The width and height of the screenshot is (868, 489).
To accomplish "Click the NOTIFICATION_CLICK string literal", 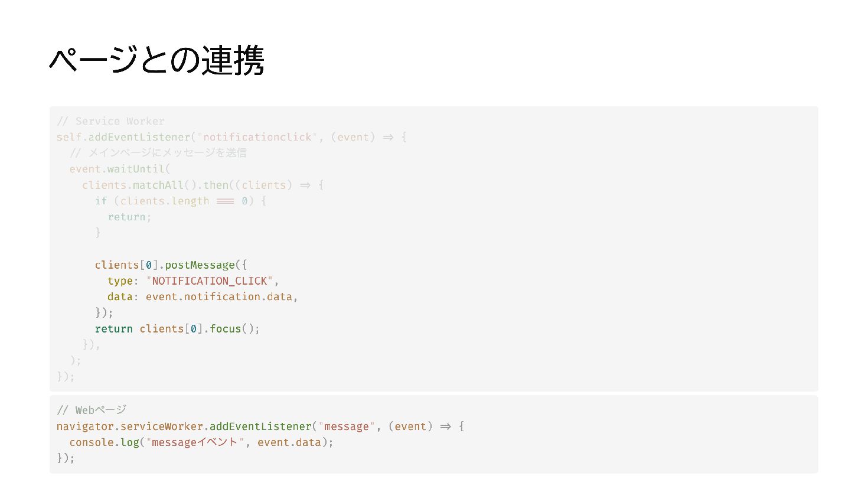I will (209, 281).
